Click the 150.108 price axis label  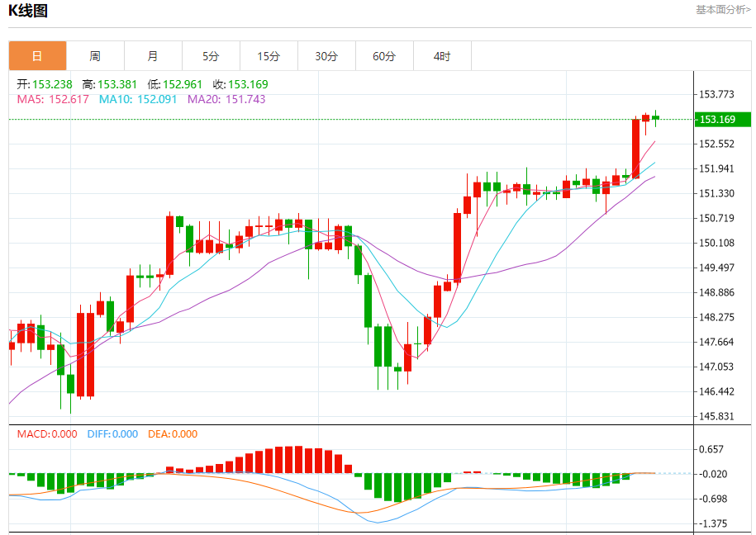click(716, 243)
